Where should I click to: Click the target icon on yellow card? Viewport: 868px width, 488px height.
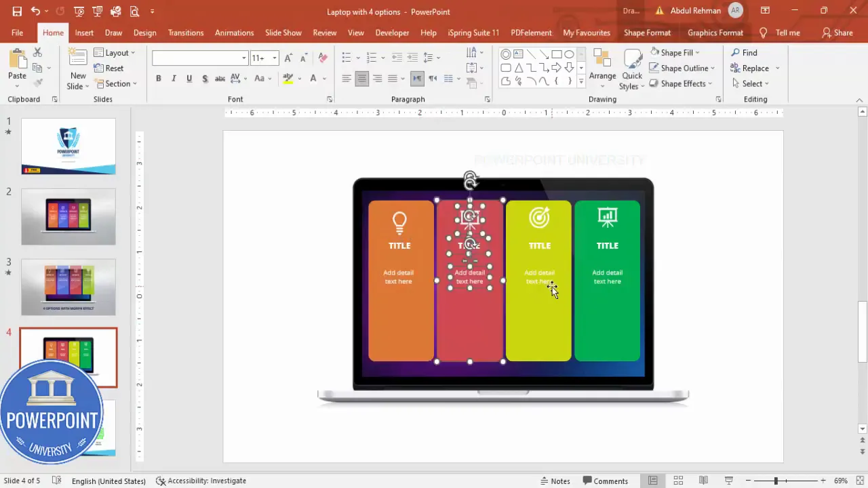(x=539, y=217)
